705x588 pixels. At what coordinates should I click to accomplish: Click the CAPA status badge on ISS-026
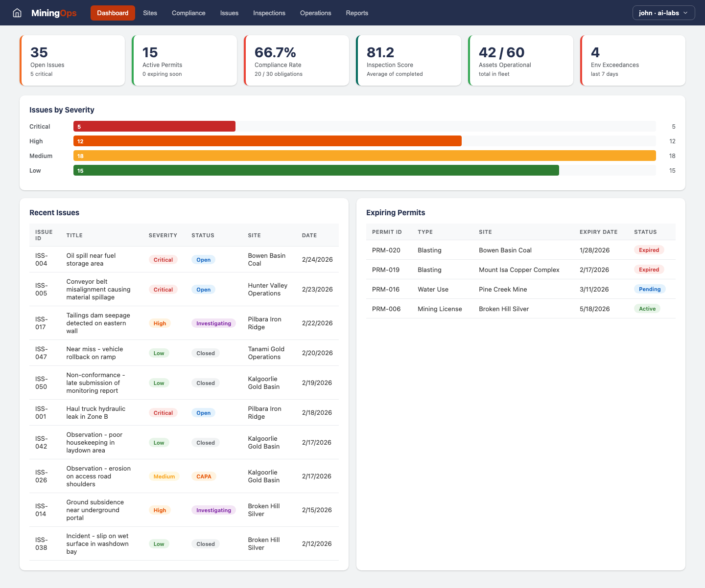(204, 476)
